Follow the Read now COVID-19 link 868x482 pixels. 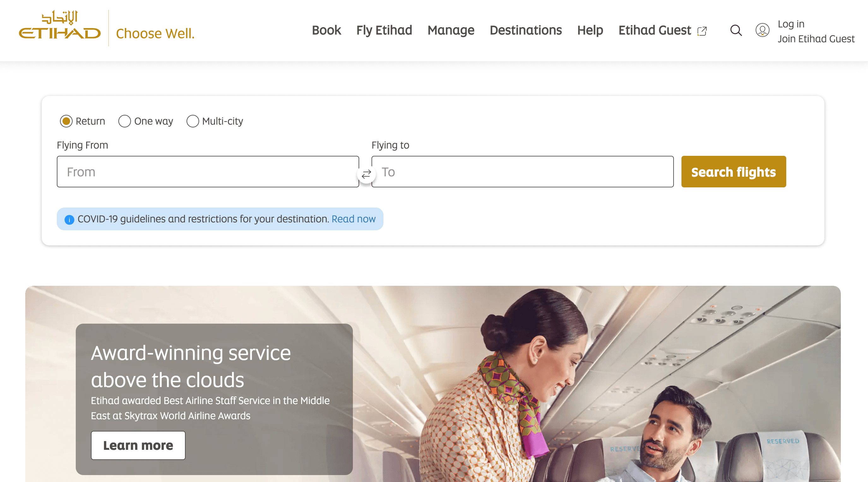tap(354, 219)
